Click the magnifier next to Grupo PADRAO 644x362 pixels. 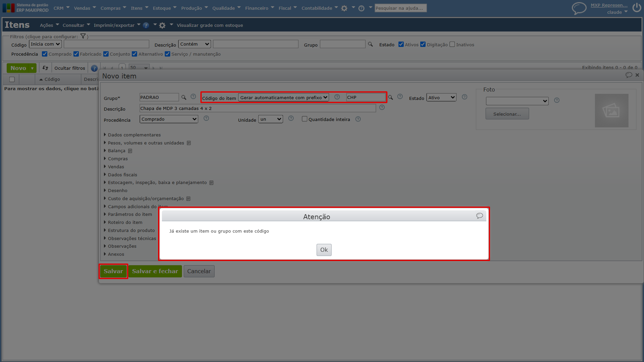(x=184, y=97)
